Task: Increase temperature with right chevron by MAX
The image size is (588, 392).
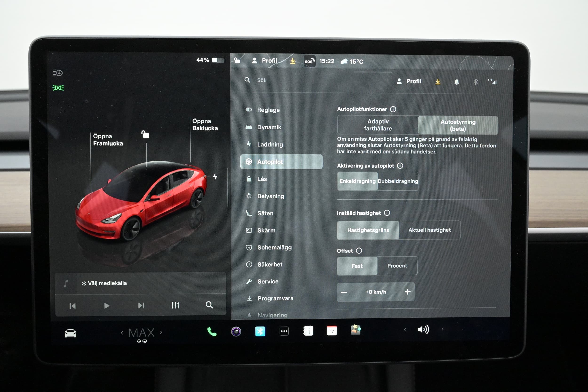Action: (x=161, y=333)
